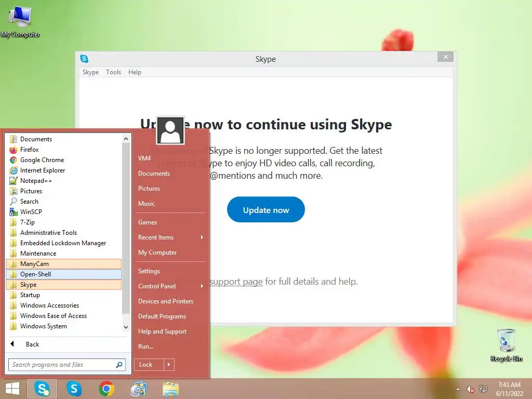
Task: Click the Search entry in programs list
Action: pos(64,202)
